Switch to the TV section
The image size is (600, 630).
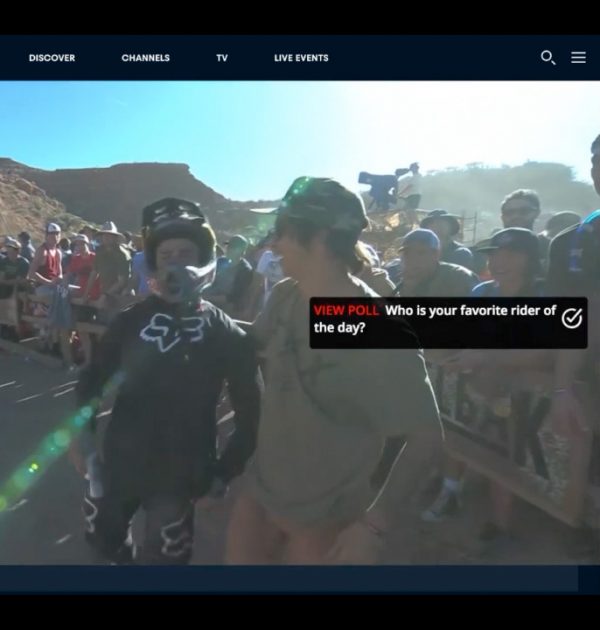pyautogui.click(x=222, y=58)
